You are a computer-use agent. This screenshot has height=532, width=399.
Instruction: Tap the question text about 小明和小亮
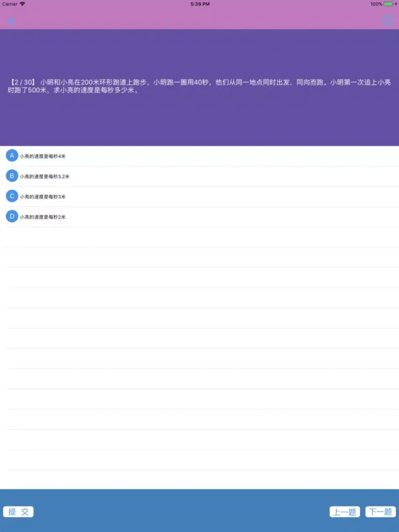213,86
